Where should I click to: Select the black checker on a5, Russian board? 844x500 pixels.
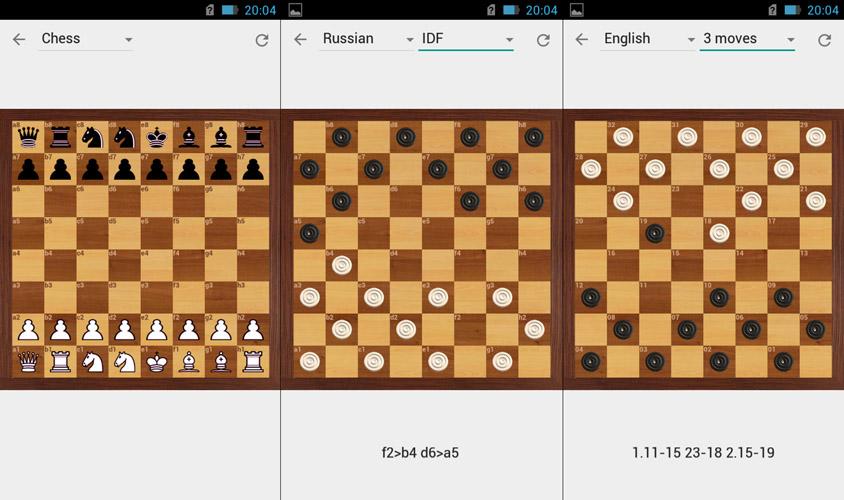(310, 233)
